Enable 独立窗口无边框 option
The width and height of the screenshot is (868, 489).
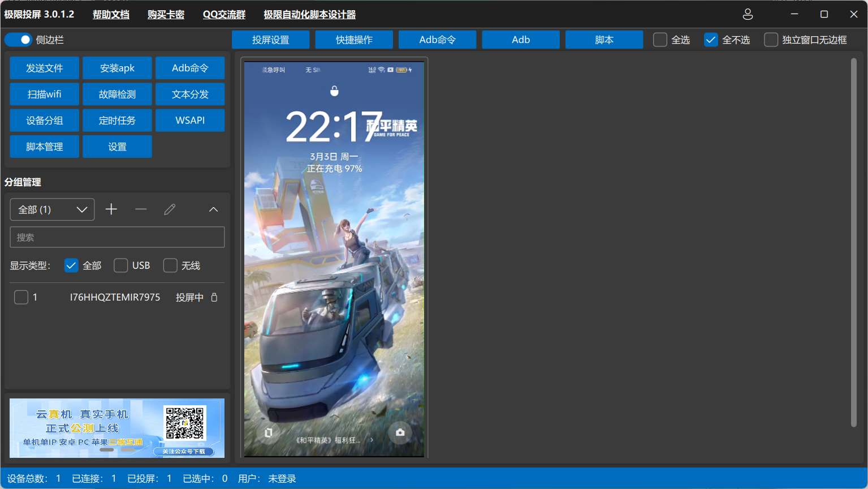[x=771, y=40]
